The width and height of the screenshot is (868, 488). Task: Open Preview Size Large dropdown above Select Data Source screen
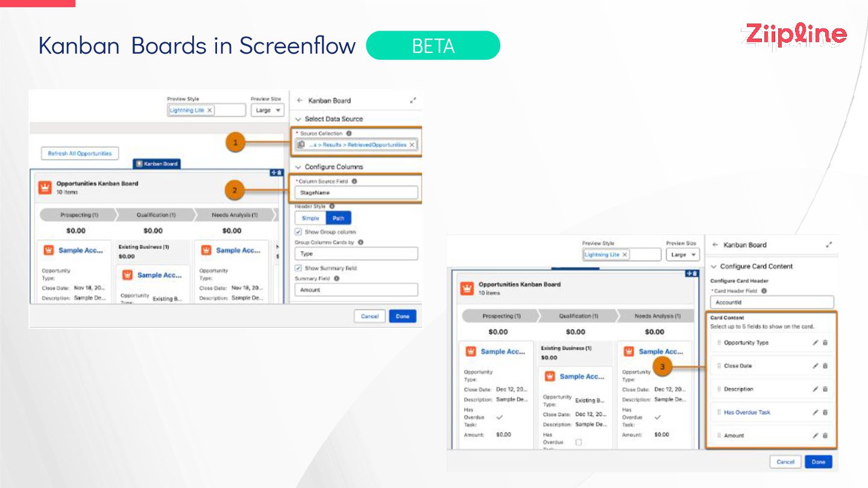pyautogui.click(x=267, y=110)
